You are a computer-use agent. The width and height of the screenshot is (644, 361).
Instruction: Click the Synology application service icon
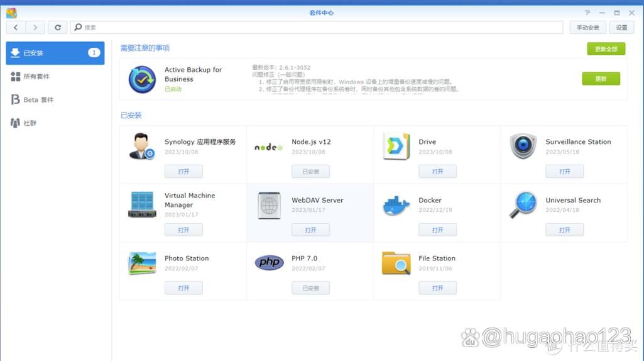[x=142, y=147]
